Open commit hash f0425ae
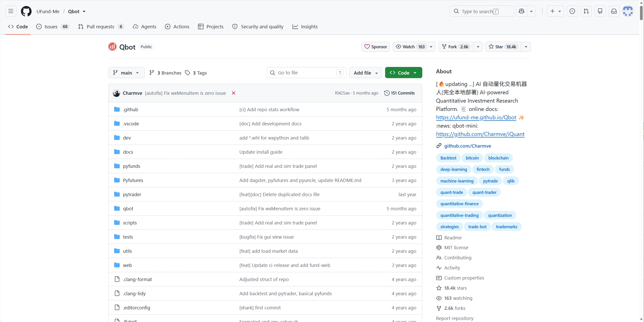 coord(342,93)
